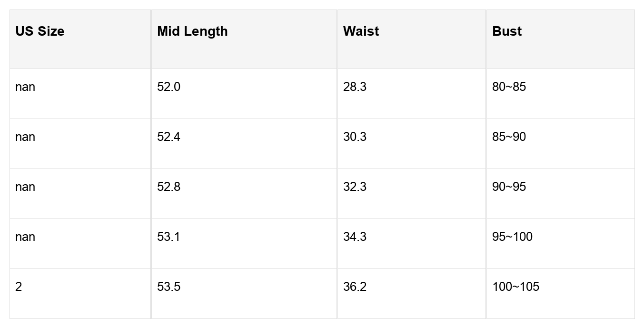Select the Bust cell 100~105

pos(515,287)
